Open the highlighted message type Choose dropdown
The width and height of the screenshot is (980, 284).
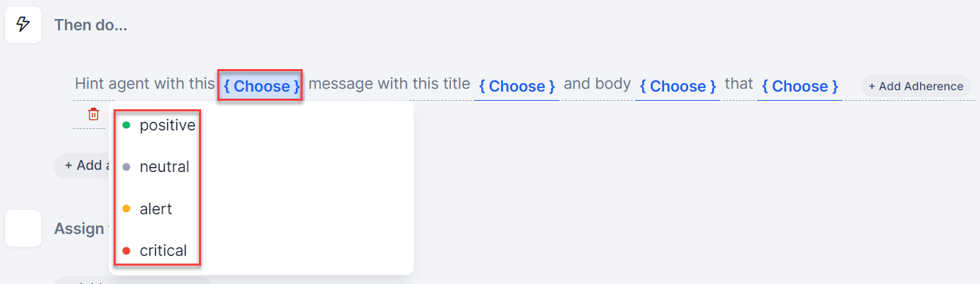coord(260,86)
